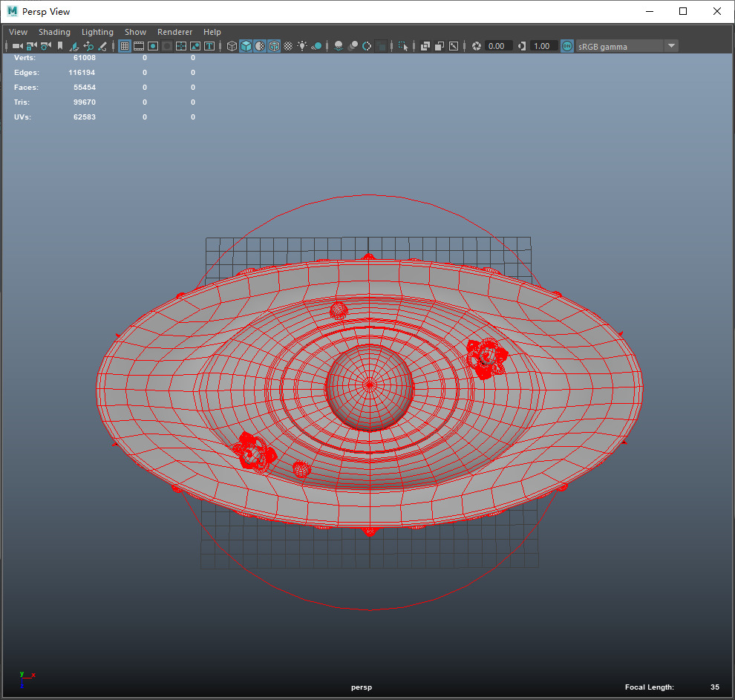The height and width of the screenshot is (700, 735).
Task: Toggle the X-Ray icon
Action: pyautogui.click(x=425, y=46)
